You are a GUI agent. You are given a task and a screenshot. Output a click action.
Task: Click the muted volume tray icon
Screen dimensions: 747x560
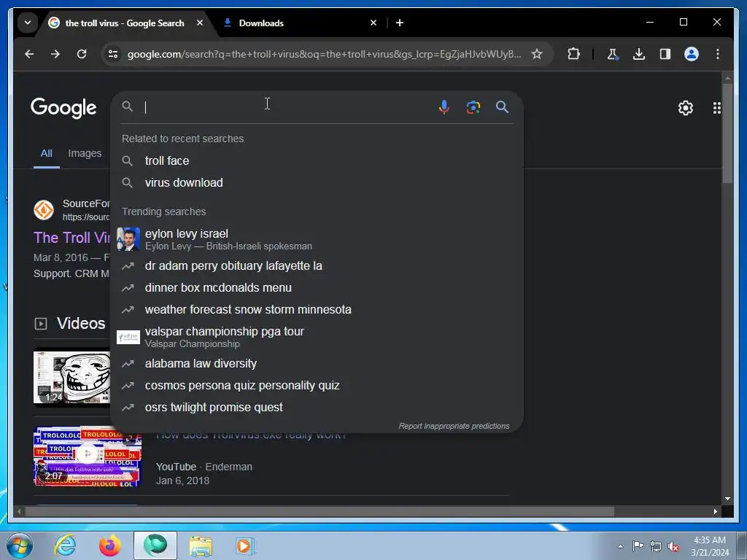click(673, 546)
